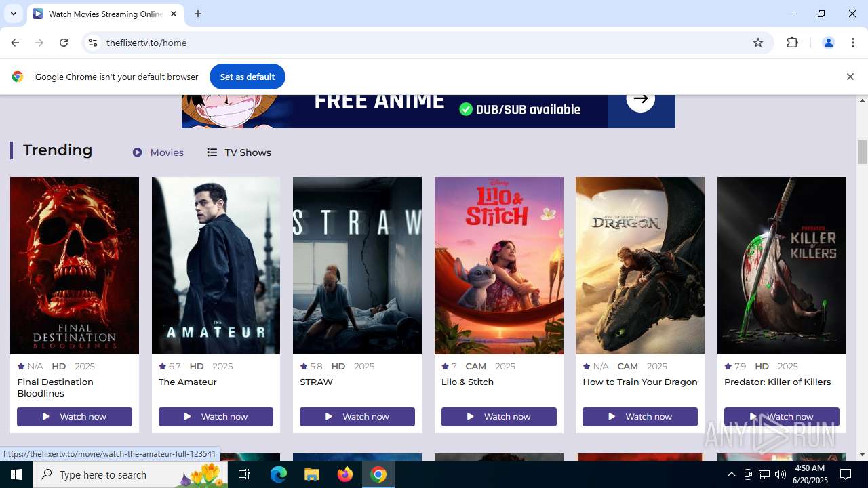The height and width of the screenshot is (488, 868).
Task: Click the scrollbar down arrow
Action: click(x=863, y=455)
